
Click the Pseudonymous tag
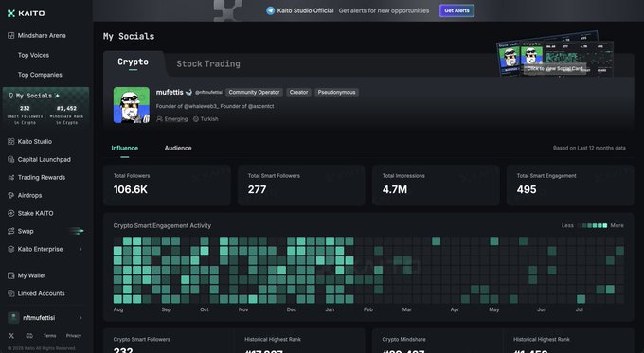point(336,93)
